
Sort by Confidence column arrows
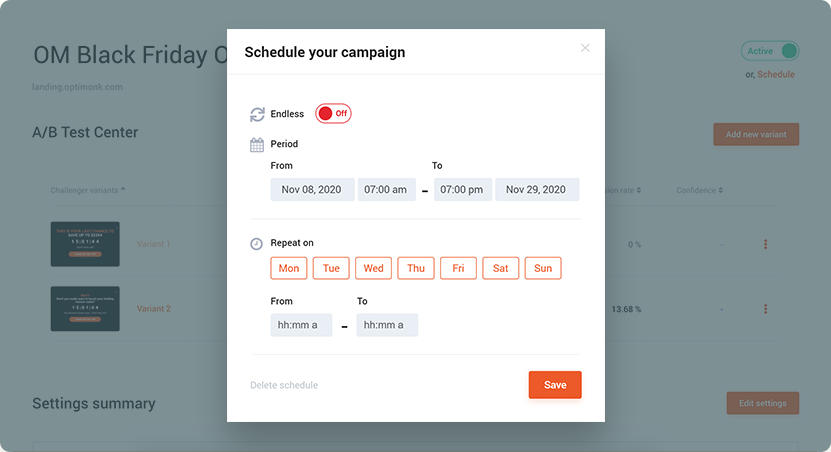(x=721, y=190)
